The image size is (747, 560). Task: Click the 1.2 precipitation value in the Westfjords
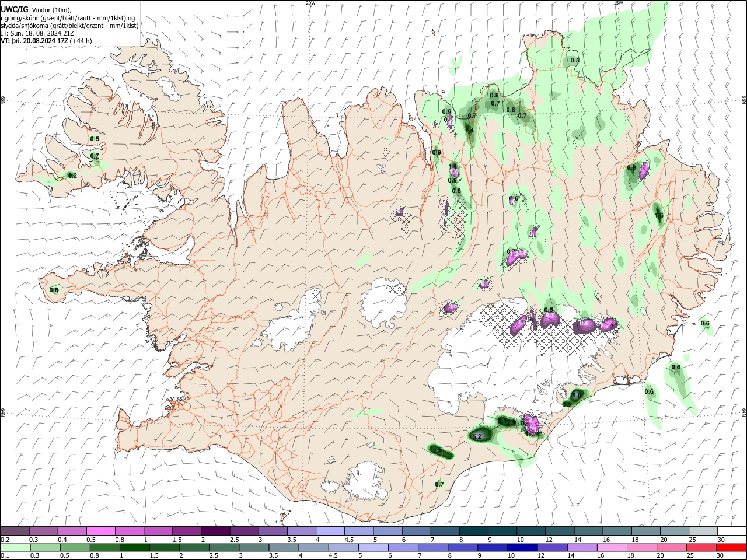click(x=72, y=175)
